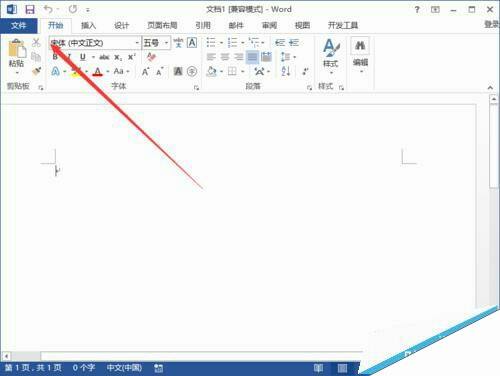This screenshot has width=500, height=376.
Task: Click the Sign in link
Action: coord(492,24)
